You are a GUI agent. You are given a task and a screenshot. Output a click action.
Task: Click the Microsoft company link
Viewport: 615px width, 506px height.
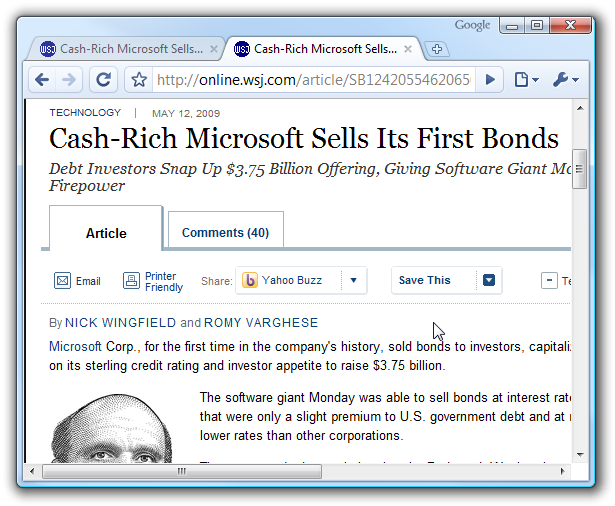pos(75,346)
